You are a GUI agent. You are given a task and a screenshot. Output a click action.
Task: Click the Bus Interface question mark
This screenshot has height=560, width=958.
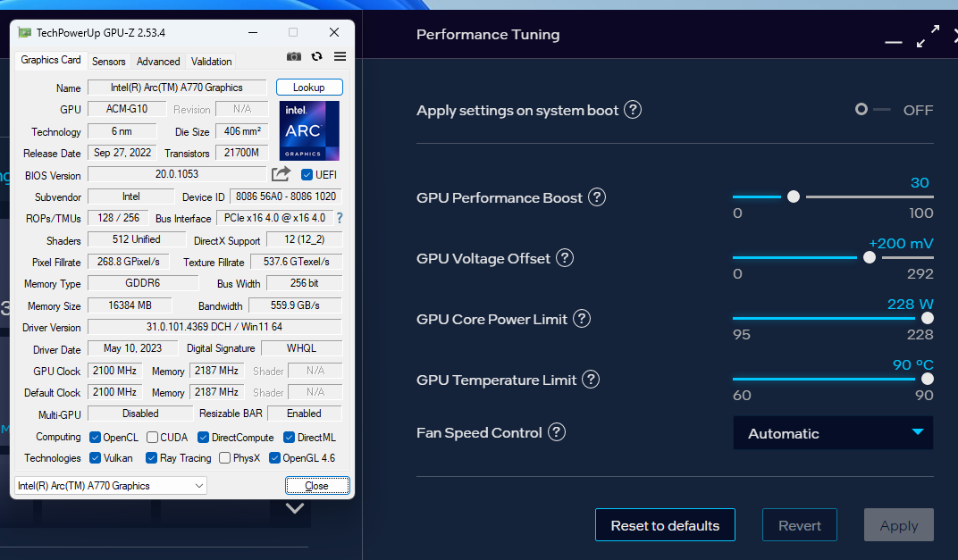tap(340, 218)
